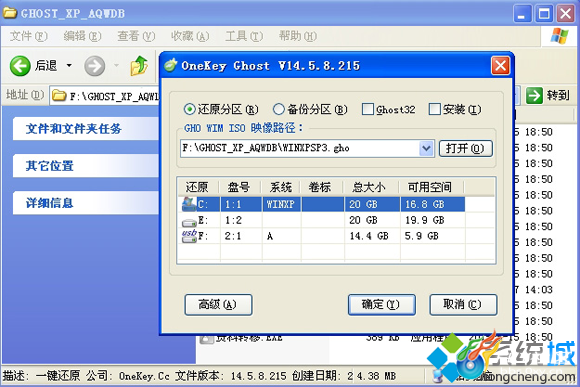This screenshot has height=387, width=580.
Task: Open the 查看(V) menu
Action: click(x=136, y=36)
